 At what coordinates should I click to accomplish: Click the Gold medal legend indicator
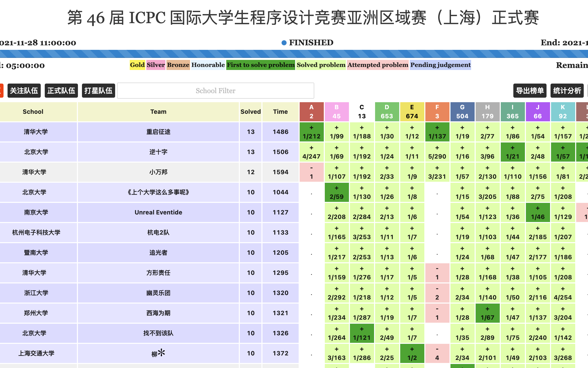click(138, 64)
